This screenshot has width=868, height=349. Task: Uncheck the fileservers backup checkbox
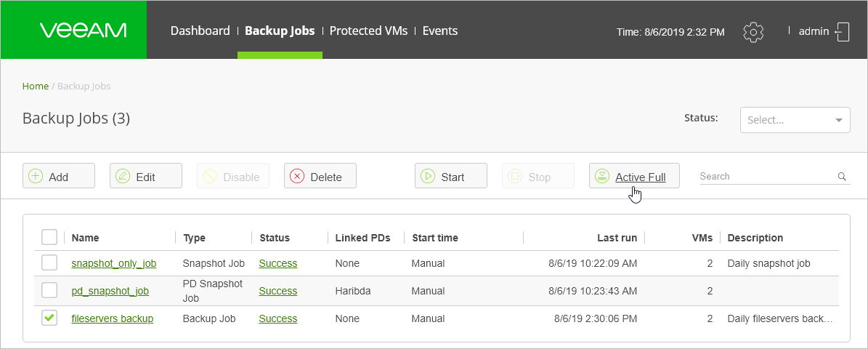tap(49, 318)
